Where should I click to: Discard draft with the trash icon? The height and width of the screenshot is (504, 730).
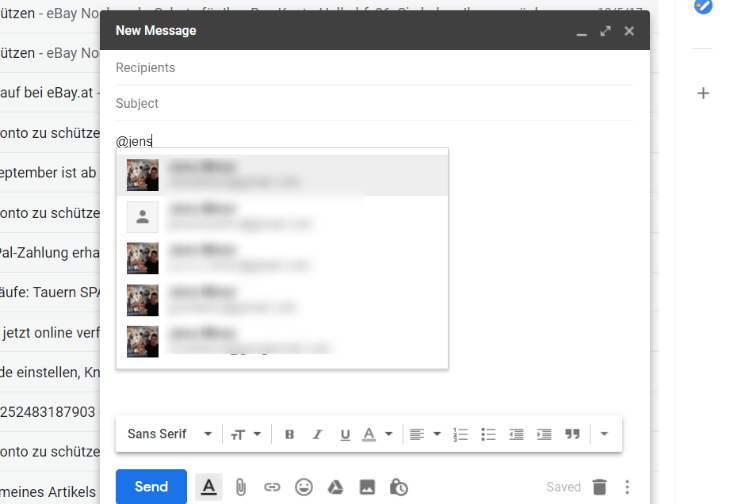click(600, 487)
